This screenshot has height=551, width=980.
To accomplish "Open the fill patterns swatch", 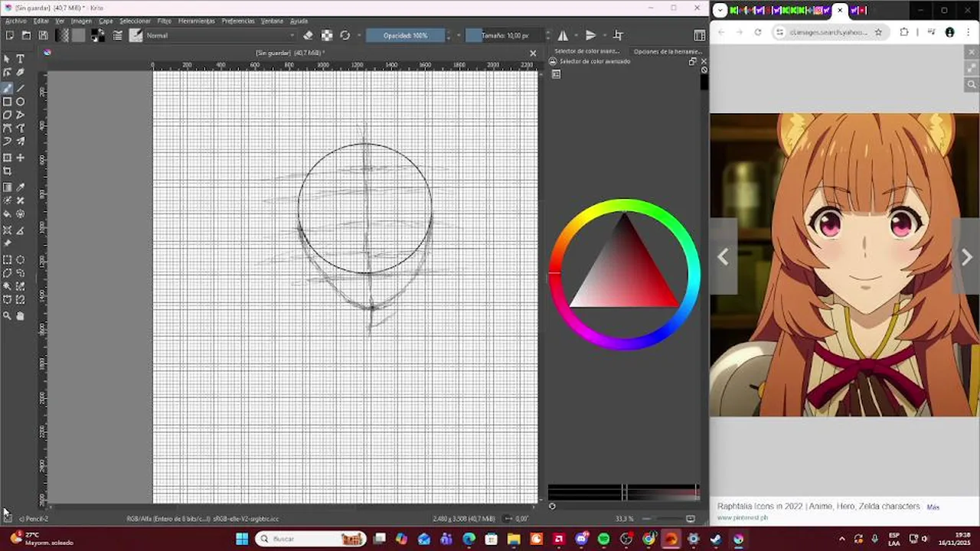I will point(78,35).
